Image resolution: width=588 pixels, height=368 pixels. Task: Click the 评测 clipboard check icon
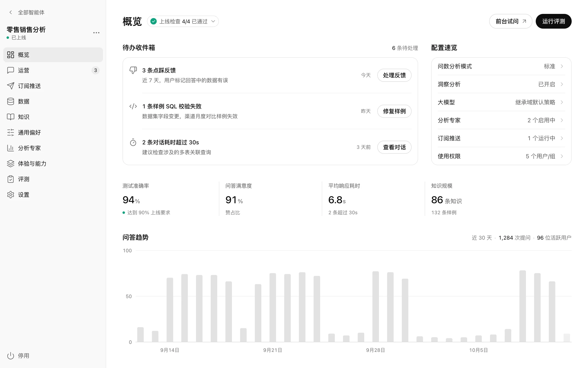11,179
